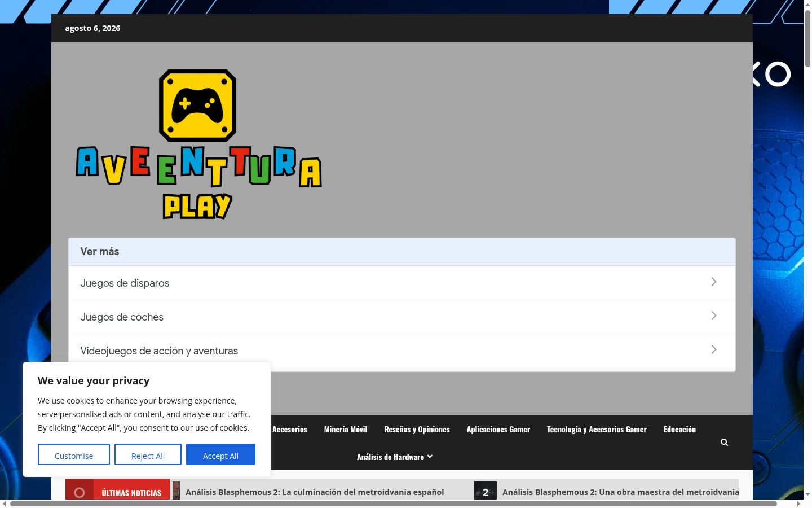Open the Blasphemous 2 culminación article thumbnail
This screenshot has height=508, width=812.
[x=176, y=491]
